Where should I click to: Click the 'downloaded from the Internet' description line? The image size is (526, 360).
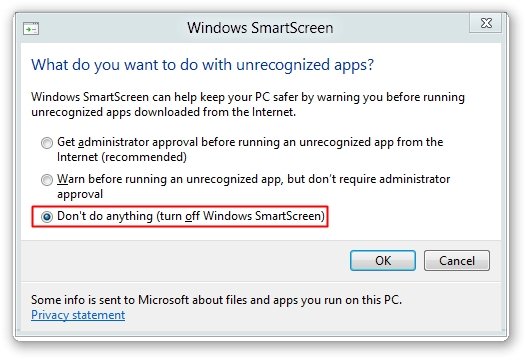coord(163,112)
